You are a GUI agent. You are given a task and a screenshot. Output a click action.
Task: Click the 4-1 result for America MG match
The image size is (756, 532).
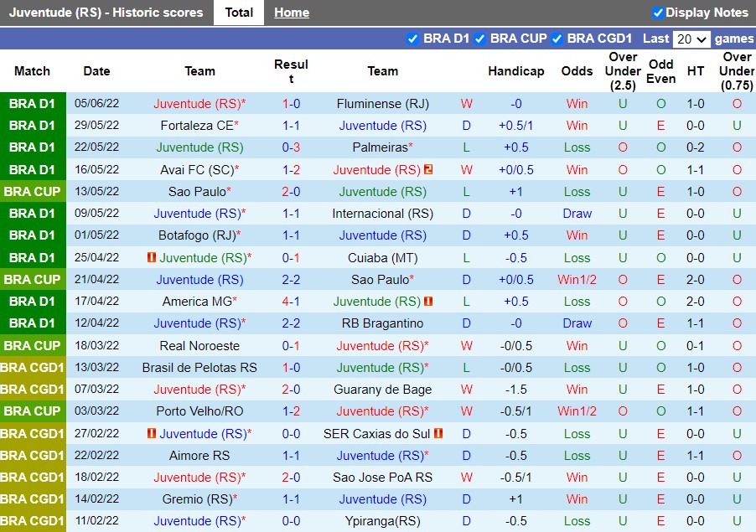click(x=291, y=302)
